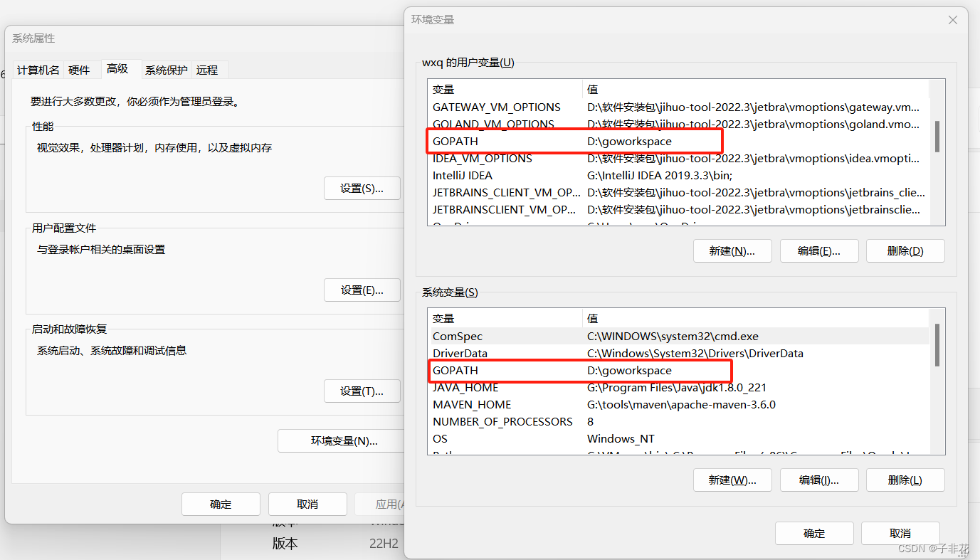Click 新建(W)... for system variables

(732, 480)
